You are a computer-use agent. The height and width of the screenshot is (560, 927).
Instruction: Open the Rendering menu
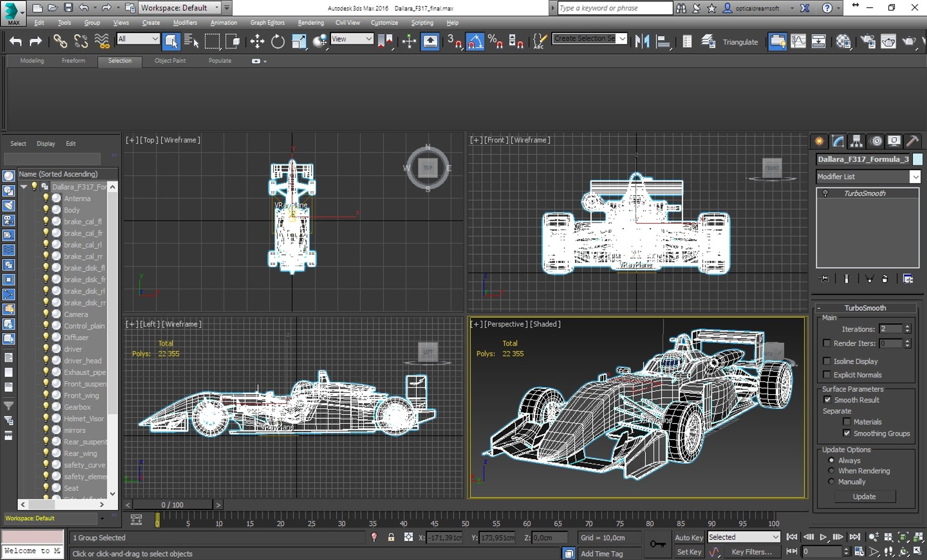(311, 23)
